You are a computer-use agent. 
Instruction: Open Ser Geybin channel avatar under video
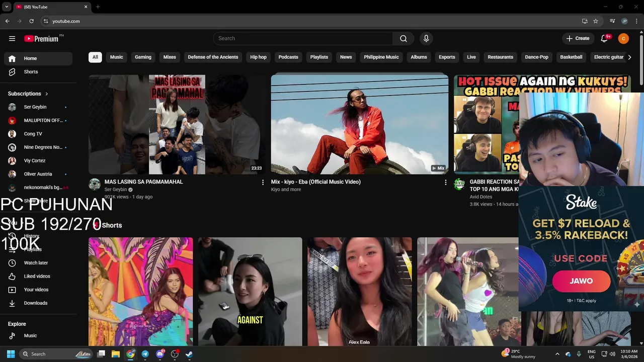(x=95, y=185)
